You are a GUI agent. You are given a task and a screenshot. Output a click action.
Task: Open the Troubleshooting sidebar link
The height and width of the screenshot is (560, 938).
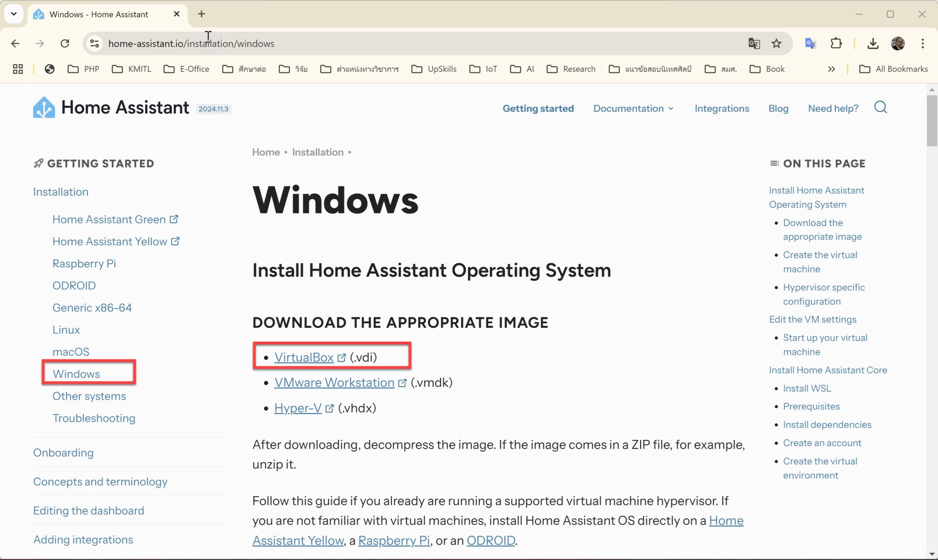(x=94, y=418)
